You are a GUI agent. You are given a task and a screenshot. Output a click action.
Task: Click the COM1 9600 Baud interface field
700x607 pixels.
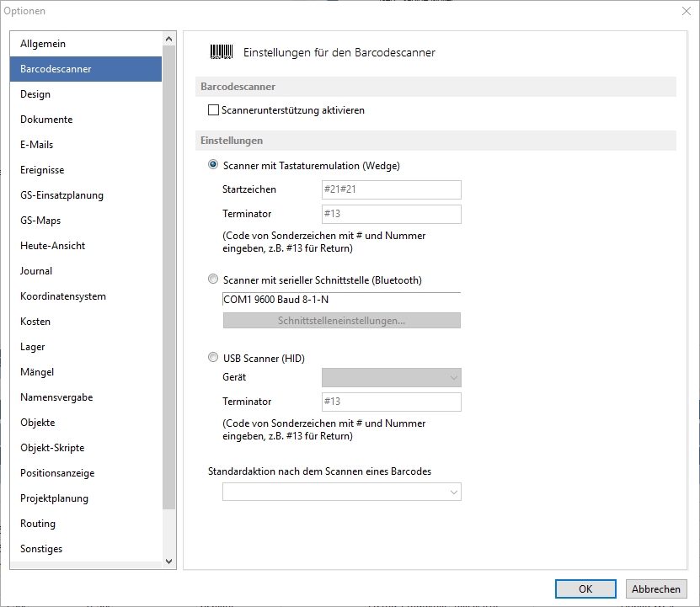tap(341, 300)
